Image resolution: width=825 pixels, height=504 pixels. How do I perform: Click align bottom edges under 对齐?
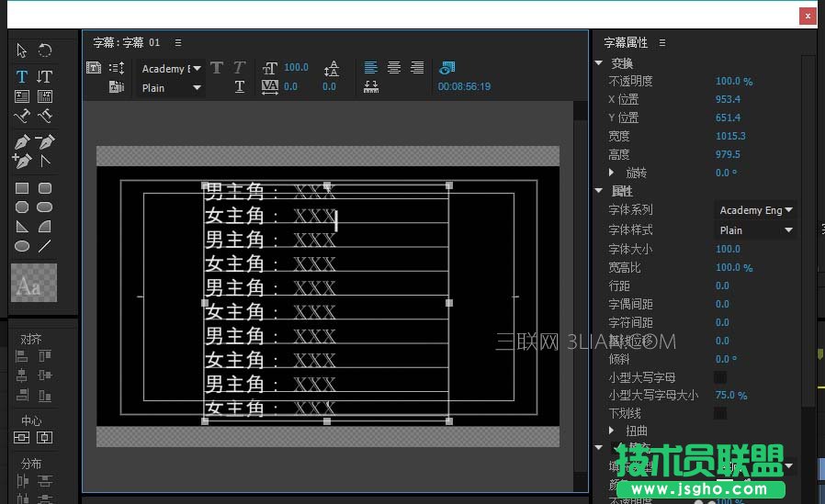click(45, 395)
